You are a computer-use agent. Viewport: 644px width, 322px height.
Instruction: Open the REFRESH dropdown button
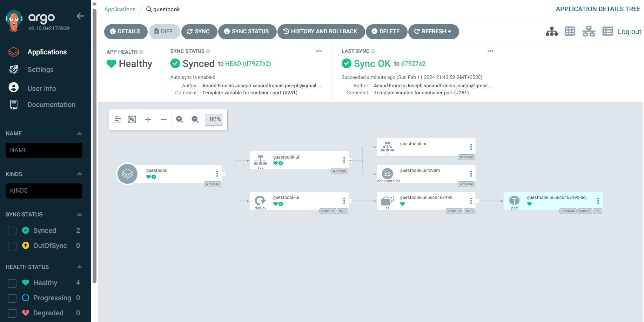click(434, 32)
